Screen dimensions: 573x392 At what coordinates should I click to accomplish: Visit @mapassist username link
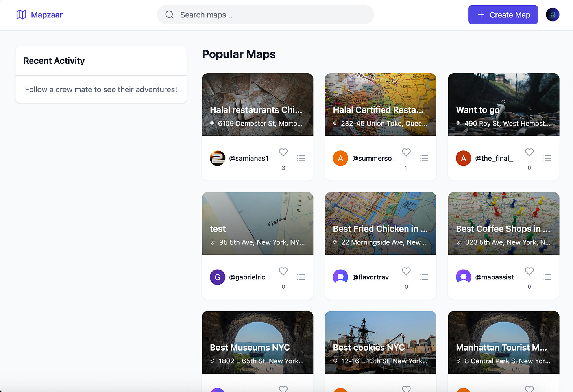point(494,277)
